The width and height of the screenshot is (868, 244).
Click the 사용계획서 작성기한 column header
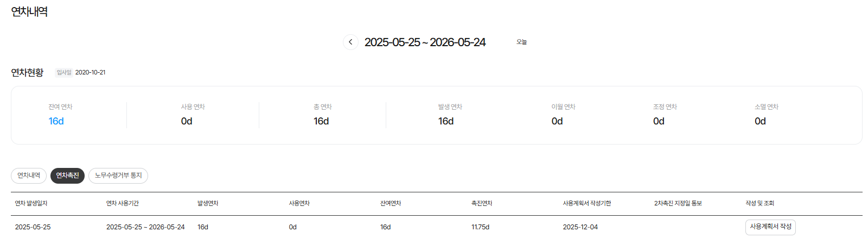coord(586,203)
